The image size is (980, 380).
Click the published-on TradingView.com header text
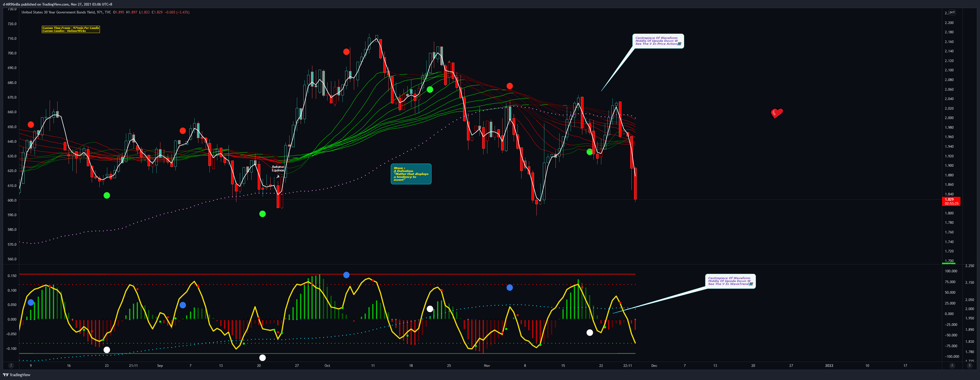tap(58, 4)
